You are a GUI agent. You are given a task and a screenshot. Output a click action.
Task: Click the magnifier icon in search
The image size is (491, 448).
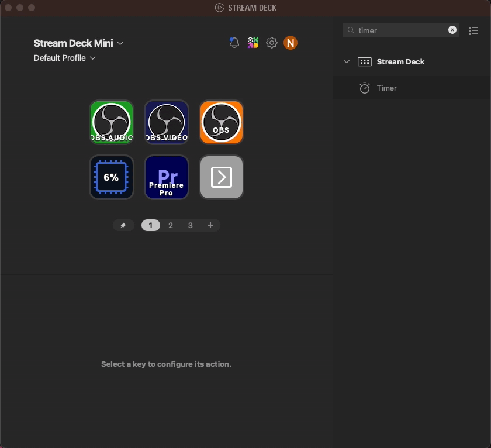coord(351,30)
